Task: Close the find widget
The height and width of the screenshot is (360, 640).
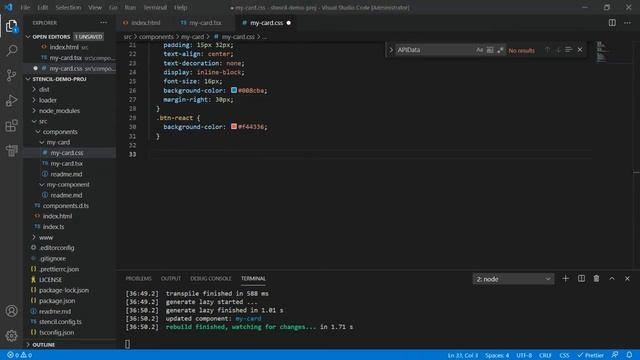Action: coord(580,50)
